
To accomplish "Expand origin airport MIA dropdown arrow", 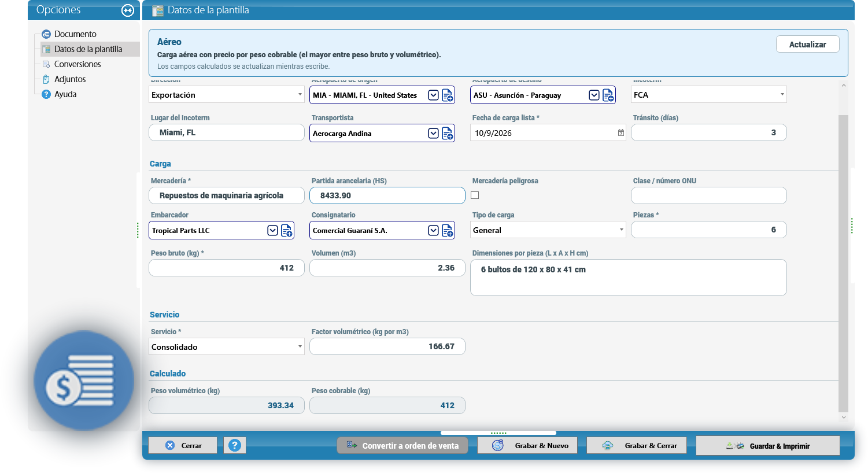I will coord(433,95).
